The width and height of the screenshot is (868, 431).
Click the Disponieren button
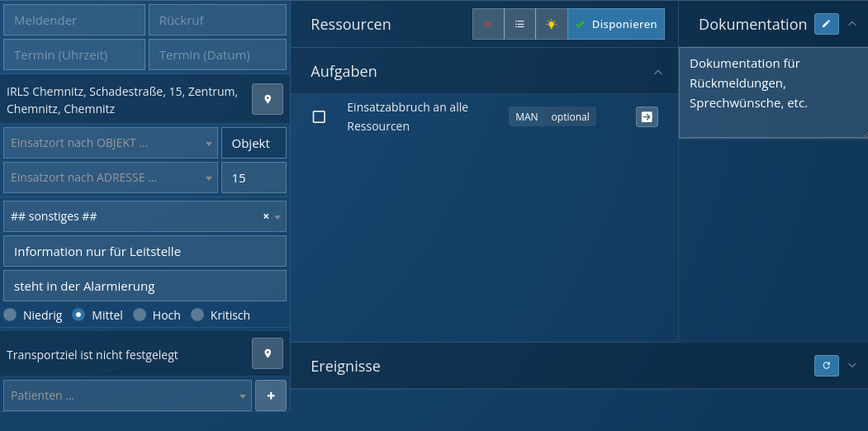coord(616,24)
